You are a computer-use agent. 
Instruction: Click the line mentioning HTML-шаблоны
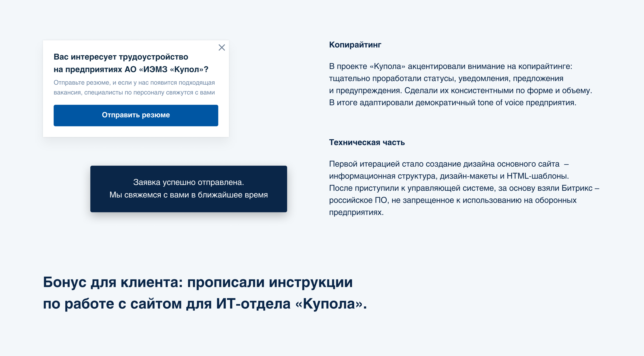tap(449, 176)
